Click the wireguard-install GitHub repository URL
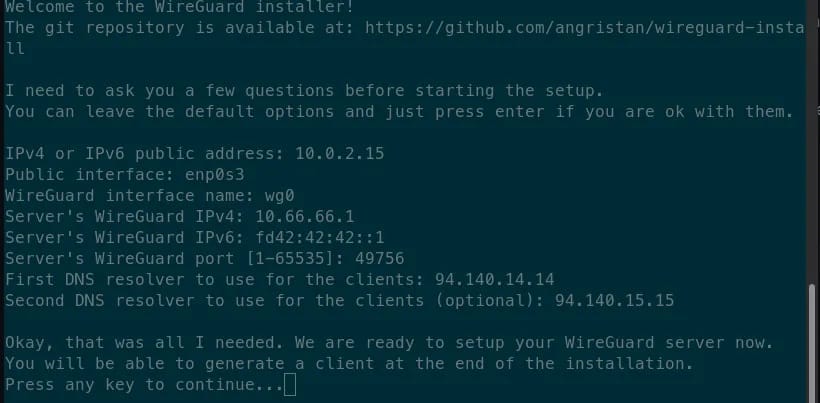Image resolution: width=820 pixels, height=403 pixels. [x=585, y=28]
